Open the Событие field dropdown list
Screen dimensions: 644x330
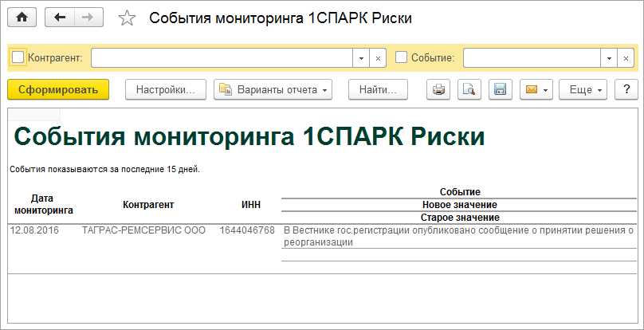(609, 58)
